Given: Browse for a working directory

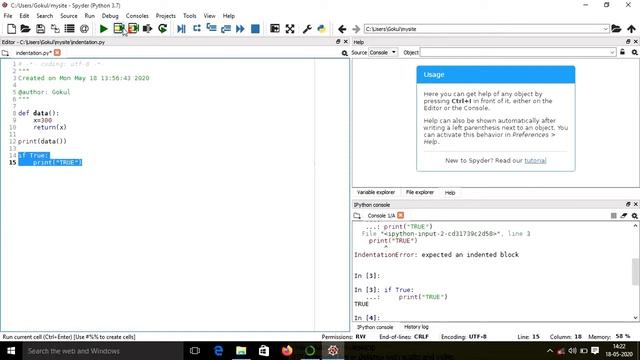Looking at the screenshot, I should [x=616, y=29].
